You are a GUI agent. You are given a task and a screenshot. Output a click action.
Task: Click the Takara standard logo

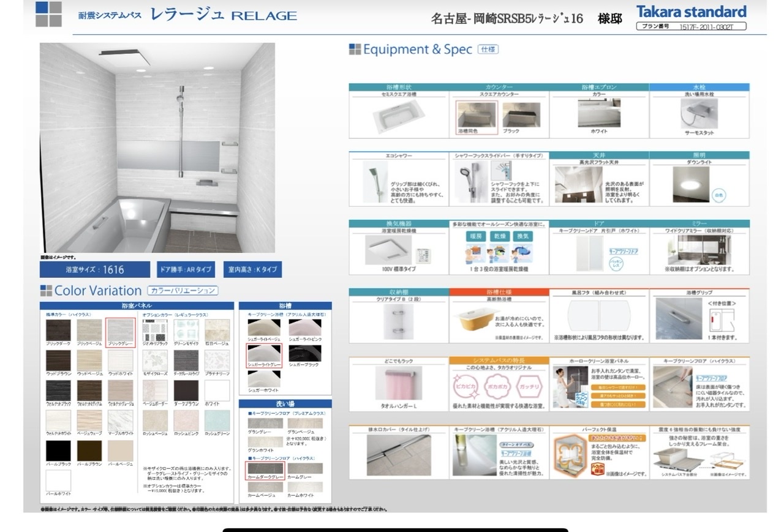pos(691,12)
